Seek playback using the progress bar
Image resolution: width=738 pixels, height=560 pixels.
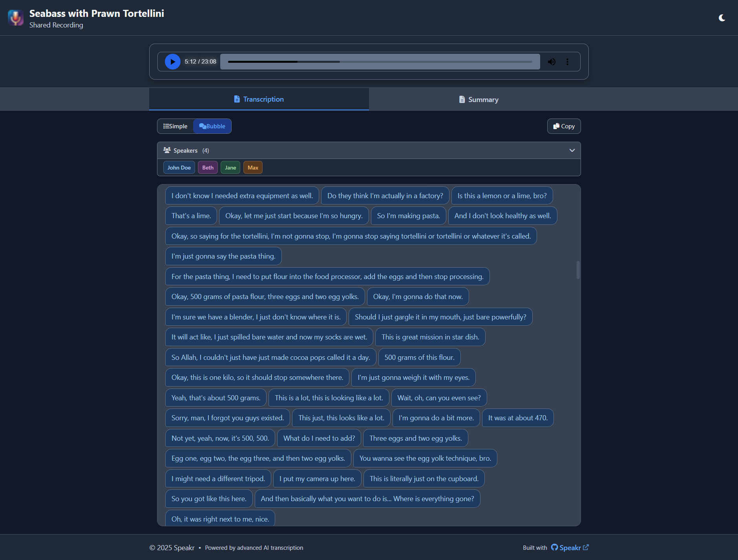[380, 62]
